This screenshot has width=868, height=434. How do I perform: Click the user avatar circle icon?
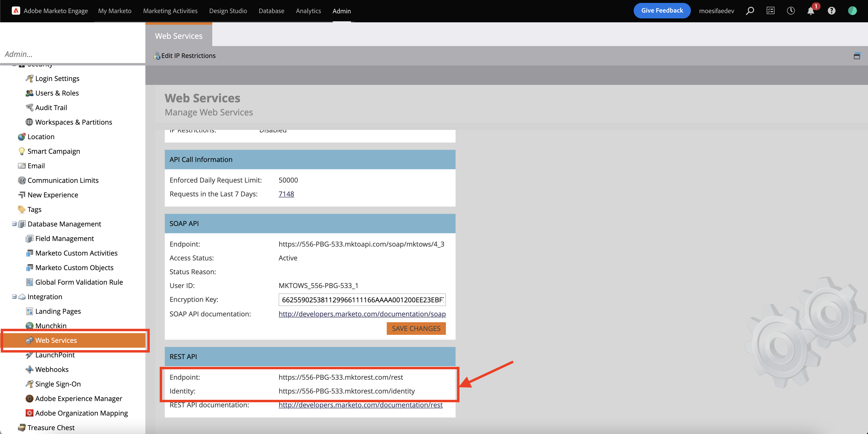tap(852, 11)
